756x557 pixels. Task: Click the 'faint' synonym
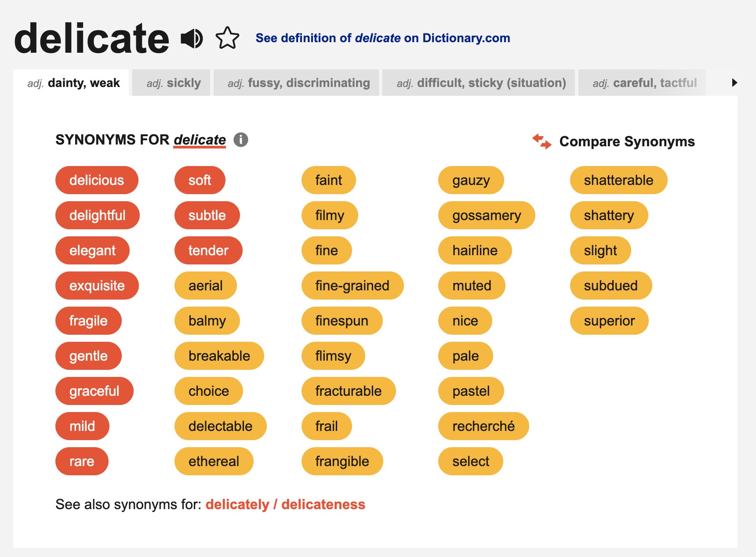[x=329, y=180]
